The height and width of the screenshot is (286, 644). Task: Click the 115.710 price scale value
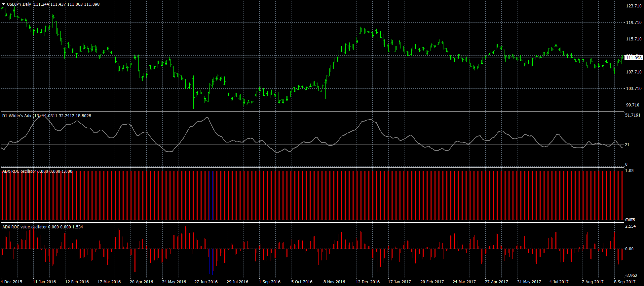coord(634,39)
